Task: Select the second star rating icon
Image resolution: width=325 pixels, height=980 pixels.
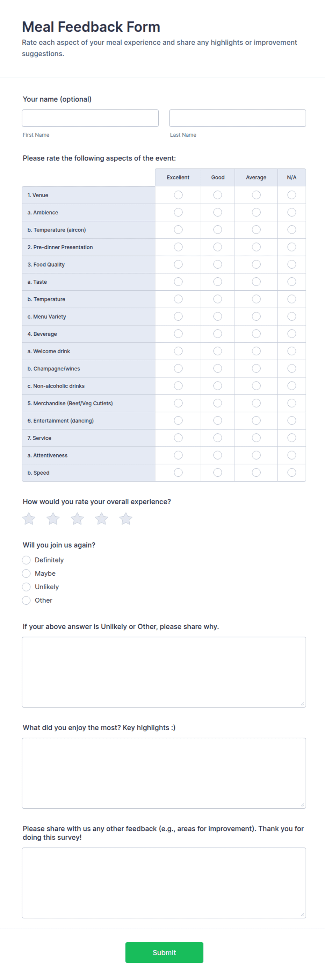Action: coord(53,519)
